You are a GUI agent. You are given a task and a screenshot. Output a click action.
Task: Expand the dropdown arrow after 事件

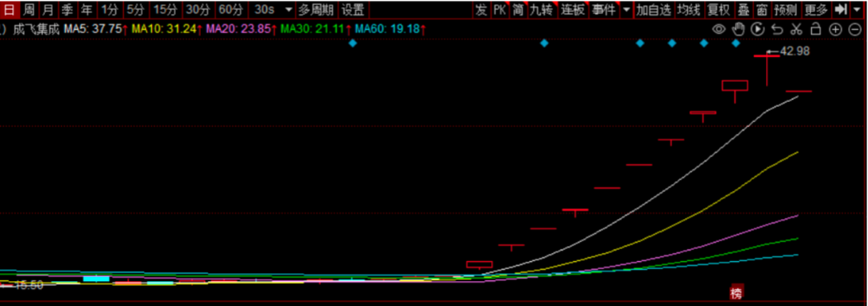coord(626,10)
